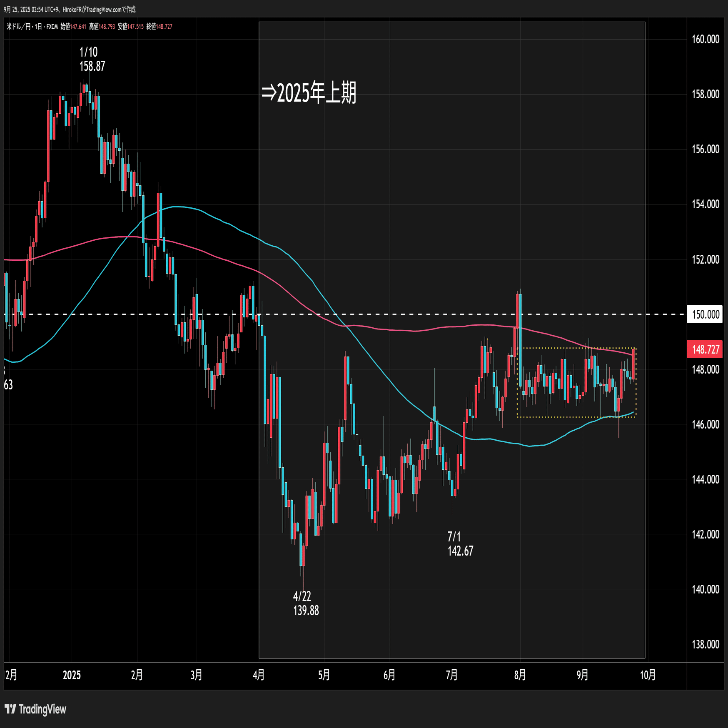The height and width of the screenshot is (728, 728).
Task: Click the 9月 label on time axis
Action: click(583, 675)
